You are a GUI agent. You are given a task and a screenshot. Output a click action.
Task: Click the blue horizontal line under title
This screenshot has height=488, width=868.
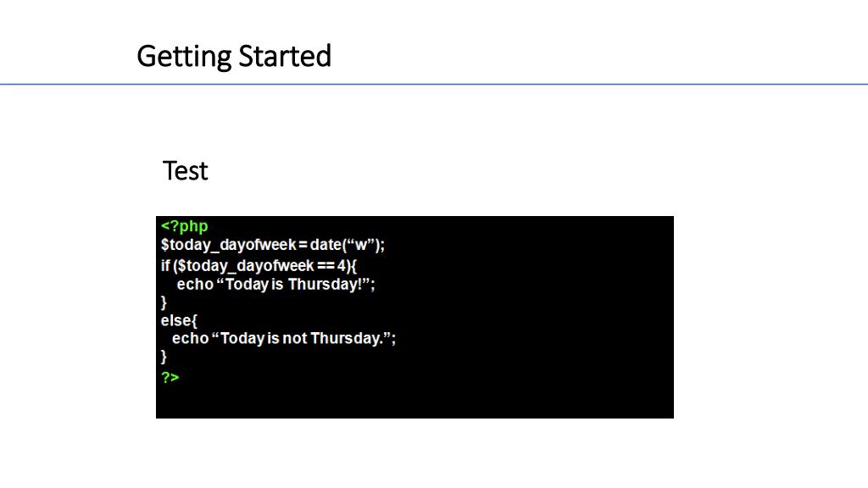(434, 84)
